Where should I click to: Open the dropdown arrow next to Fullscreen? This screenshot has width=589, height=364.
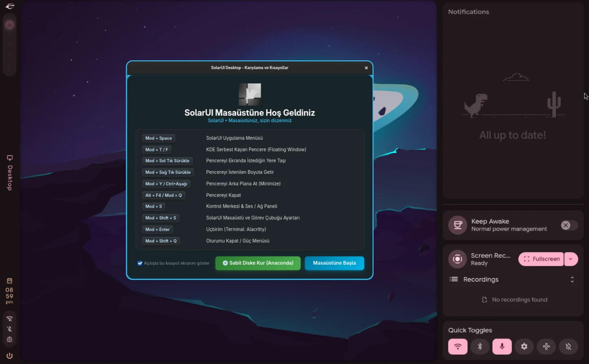click(x=571, y=259)
